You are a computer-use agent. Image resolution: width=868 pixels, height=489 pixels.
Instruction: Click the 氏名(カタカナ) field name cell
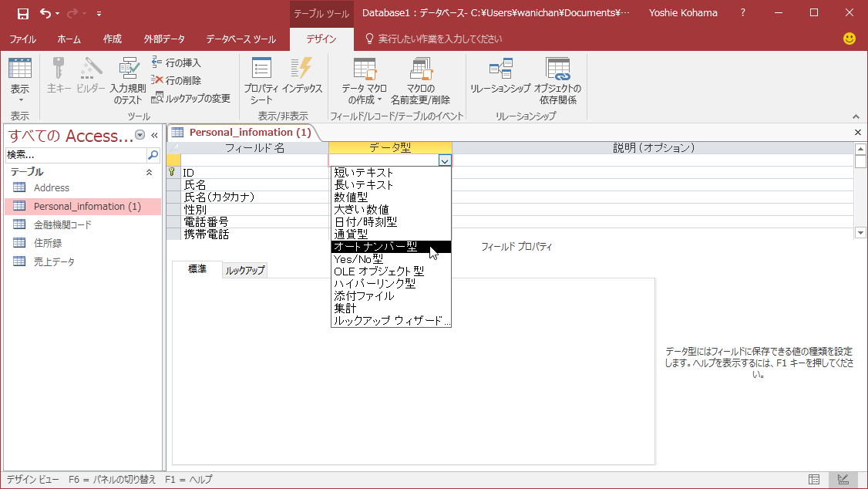pos(254,197)
